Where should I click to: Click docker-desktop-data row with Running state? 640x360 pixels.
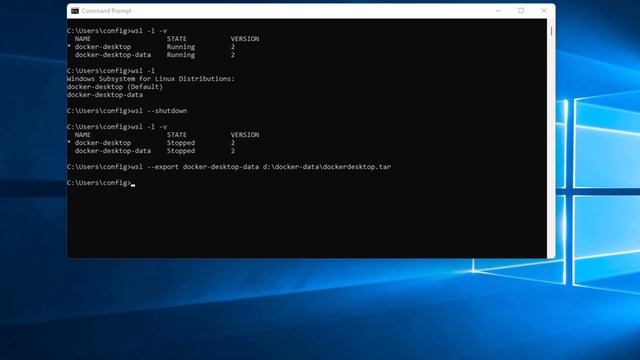point(155,55)
